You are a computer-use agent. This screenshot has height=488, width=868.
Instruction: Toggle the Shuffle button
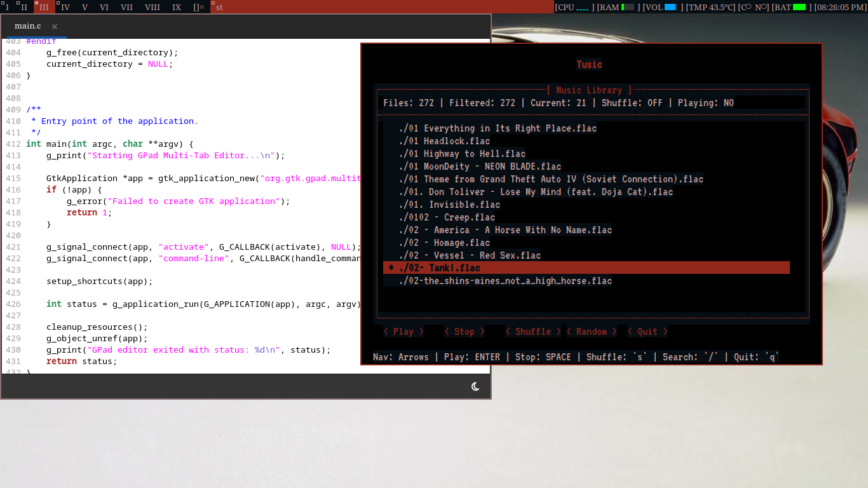[532, 332]
